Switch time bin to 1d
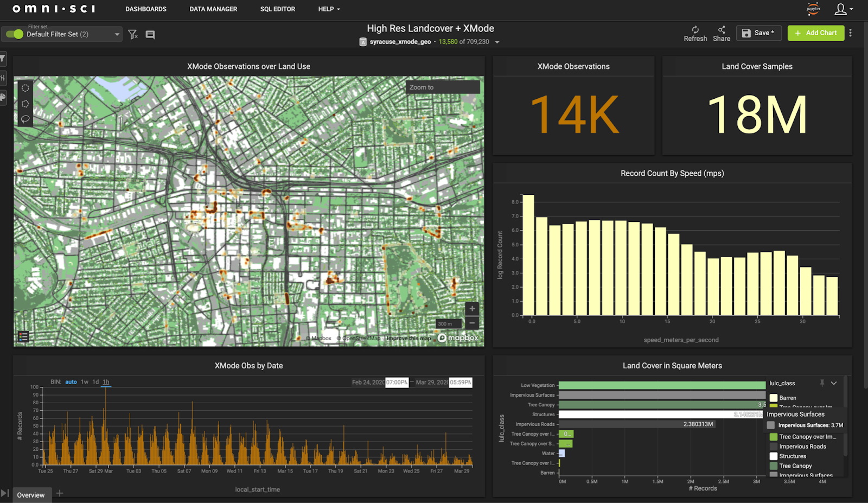Screen dimensions: 868x503 pos(95,382)
